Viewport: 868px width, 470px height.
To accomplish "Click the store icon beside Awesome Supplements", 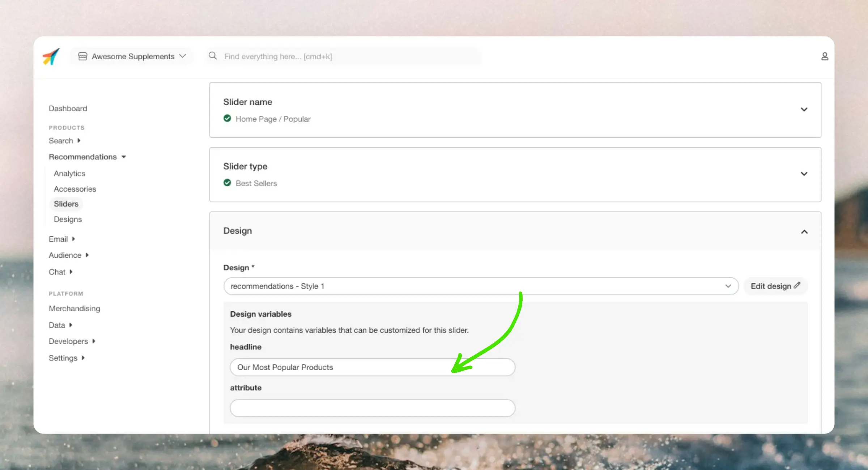I will click(x=82, y=56).
